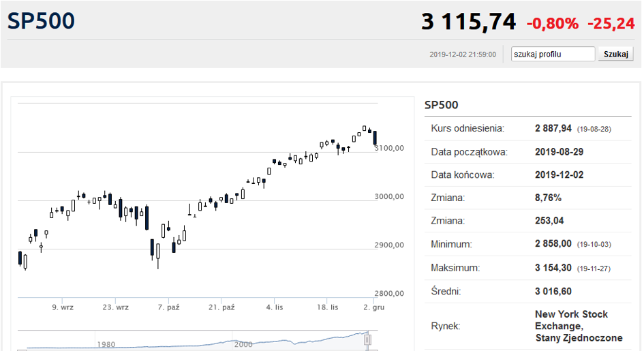
Task: Click the Maksimum value 3 154,30
Action: [555, 268]
